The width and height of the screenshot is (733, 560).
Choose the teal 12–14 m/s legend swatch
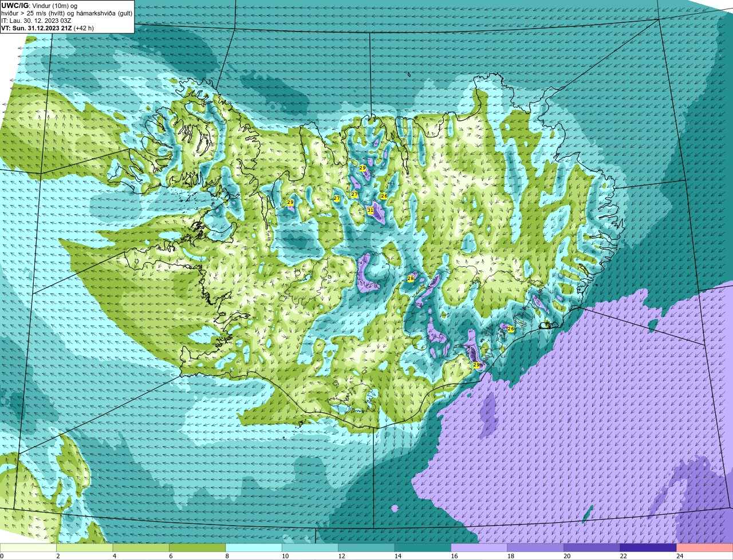(x=366, y=547)
